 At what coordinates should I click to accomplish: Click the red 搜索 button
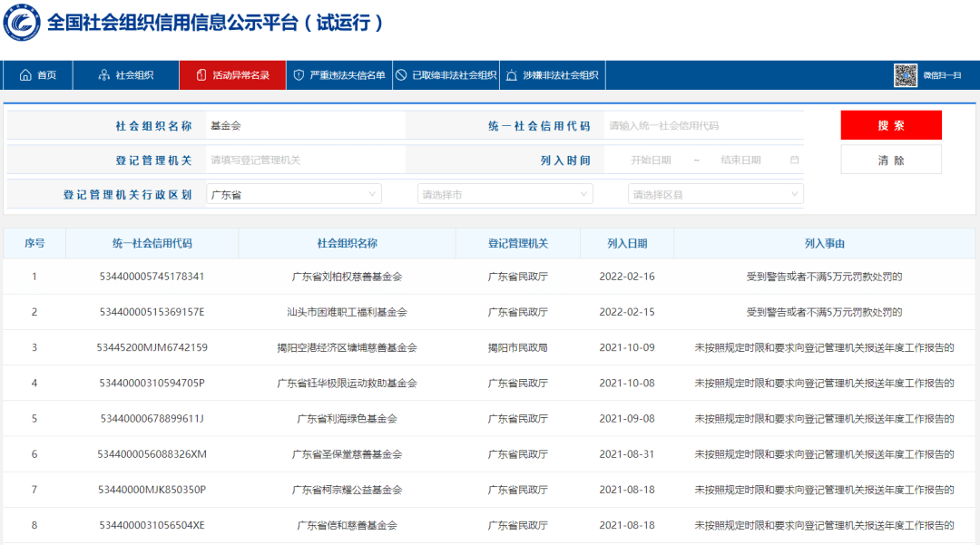(891, 125)
